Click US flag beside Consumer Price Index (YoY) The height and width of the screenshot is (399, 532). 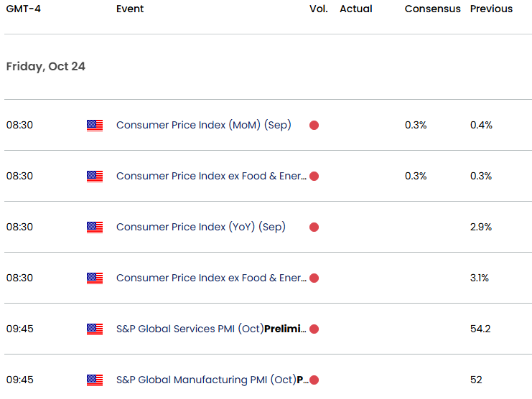point(95,227)
